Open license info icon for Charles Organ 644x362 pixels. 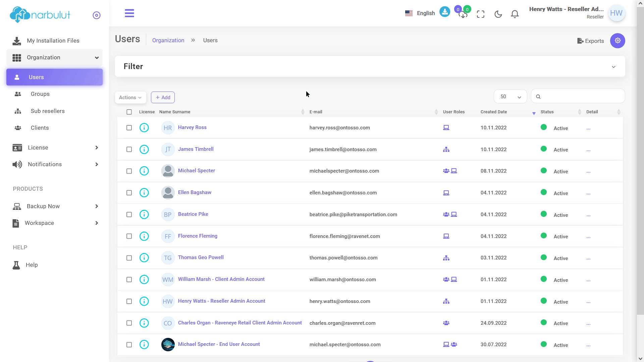[144, 323]
